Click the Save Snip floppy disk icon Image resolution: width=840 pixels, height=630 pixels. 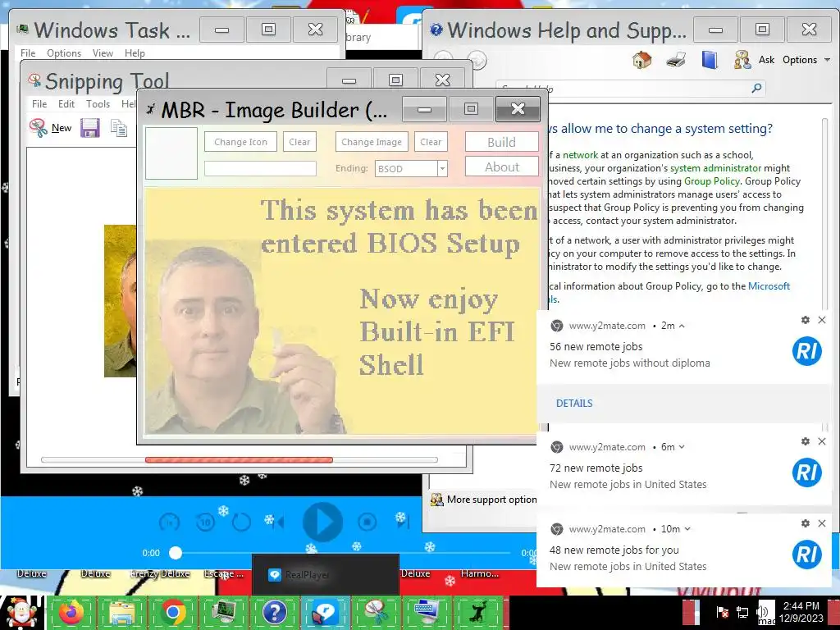point(90,127)
